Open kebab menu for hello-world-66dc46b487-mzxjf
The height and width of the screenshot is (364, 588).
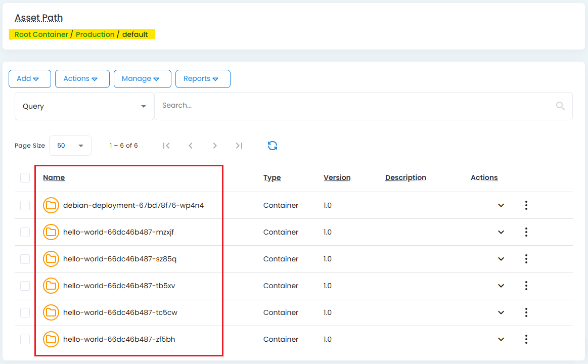coord(526,232)
